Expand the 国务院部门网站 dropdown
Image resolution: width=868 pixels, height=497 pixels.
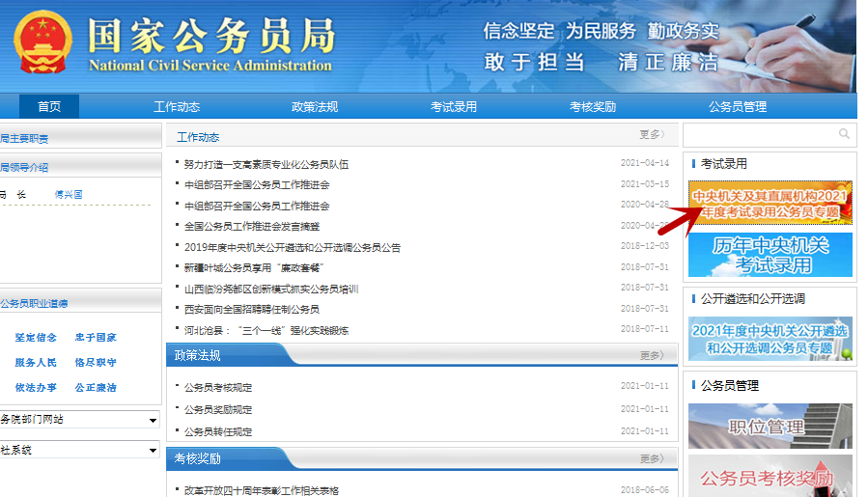(x=80, y=420)
